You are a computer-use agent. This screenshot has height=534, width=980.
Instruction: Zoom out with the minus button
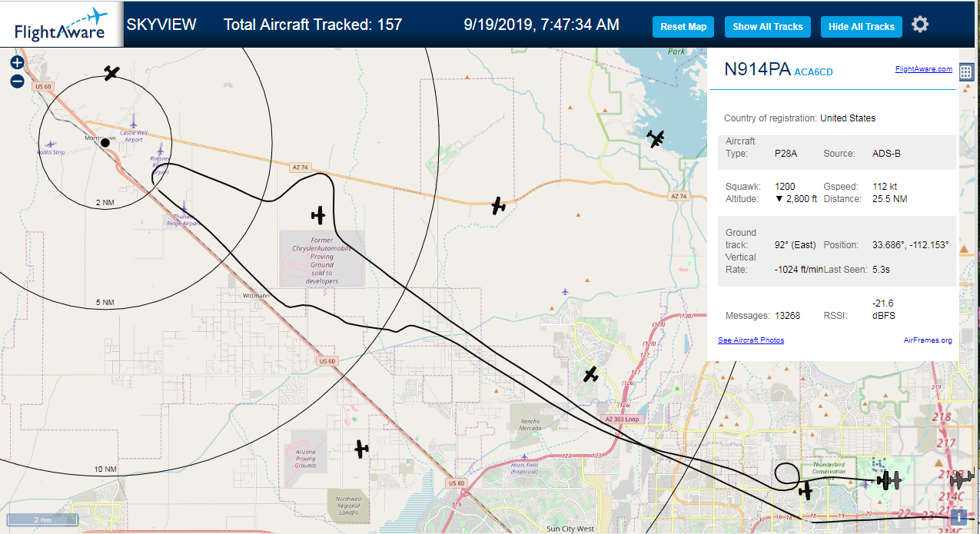(x=17, y=81)
